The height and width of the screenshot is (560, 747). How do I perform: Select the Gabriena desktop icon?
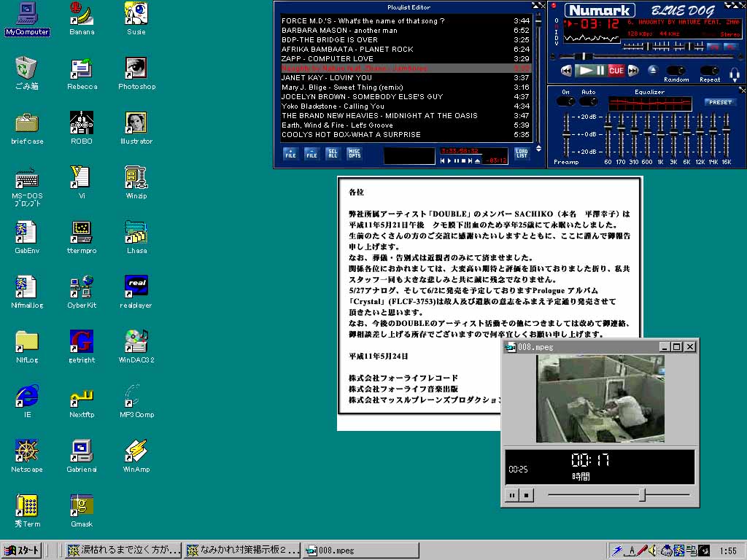[82, 456]
